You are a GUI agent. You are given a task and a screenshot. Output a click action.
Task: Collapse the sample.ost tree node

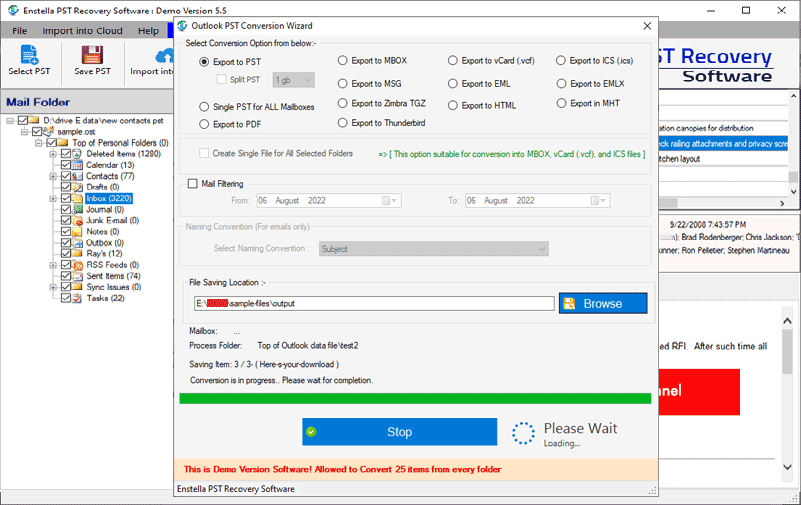click(24, 131)
